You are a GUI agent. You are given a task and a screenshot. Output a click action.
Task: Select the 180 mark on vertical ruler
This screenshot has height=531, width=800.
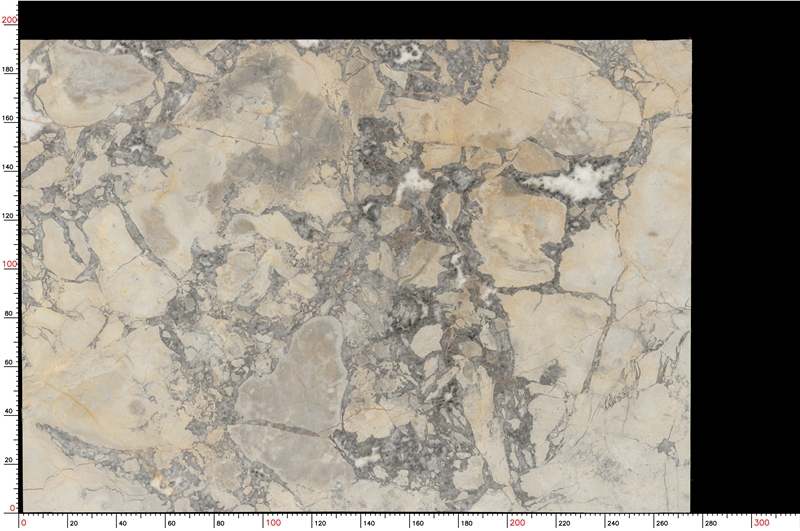tap(10, 69)
